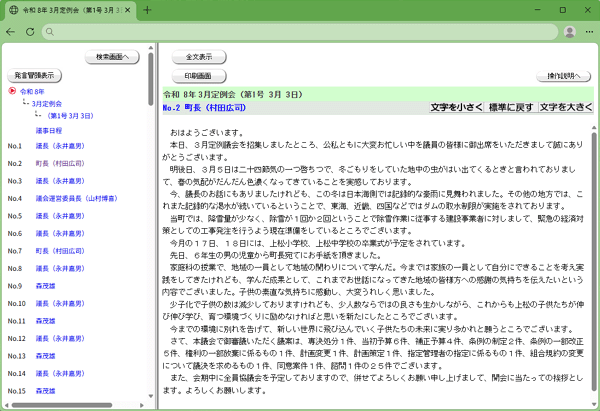Image resolution: width=600 pixels, height=411 pixels.
Task: Click the No.12 row number label
Action: pos(16,339)
